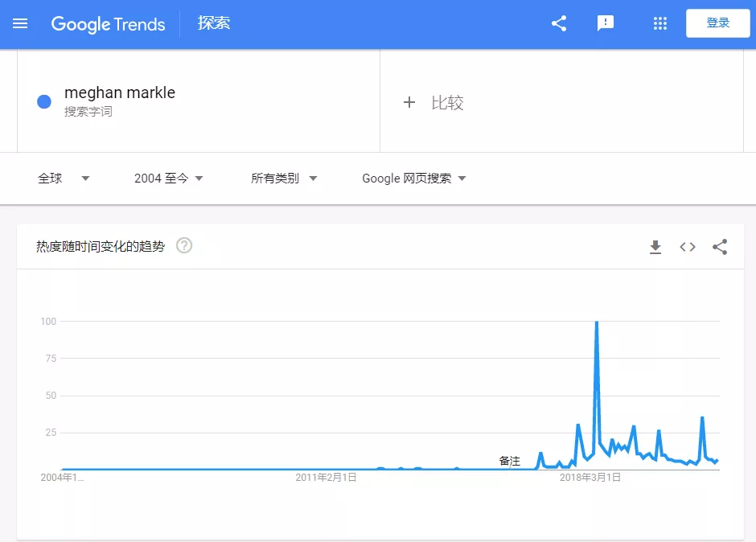
Task: Edit the meghan markle search term
Action: pyautogui.click(x=120, y=92)
